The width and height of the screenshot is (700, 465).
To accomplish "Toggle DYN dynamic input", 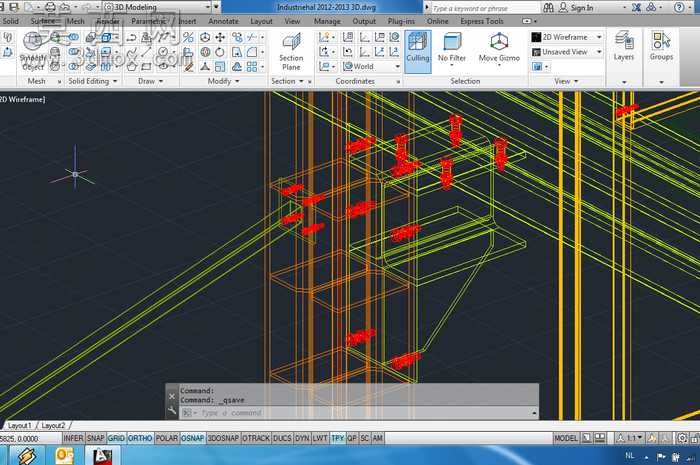I will click(302, 438).
